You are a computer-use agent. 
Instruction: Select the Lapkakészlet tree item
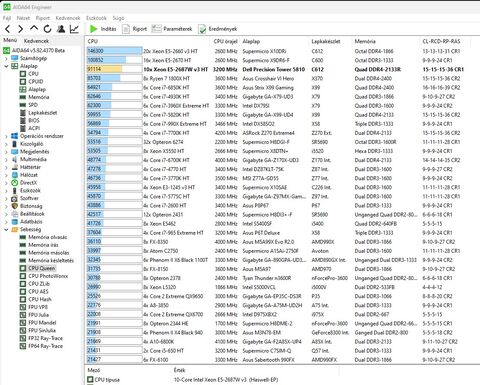click(38, 113)
